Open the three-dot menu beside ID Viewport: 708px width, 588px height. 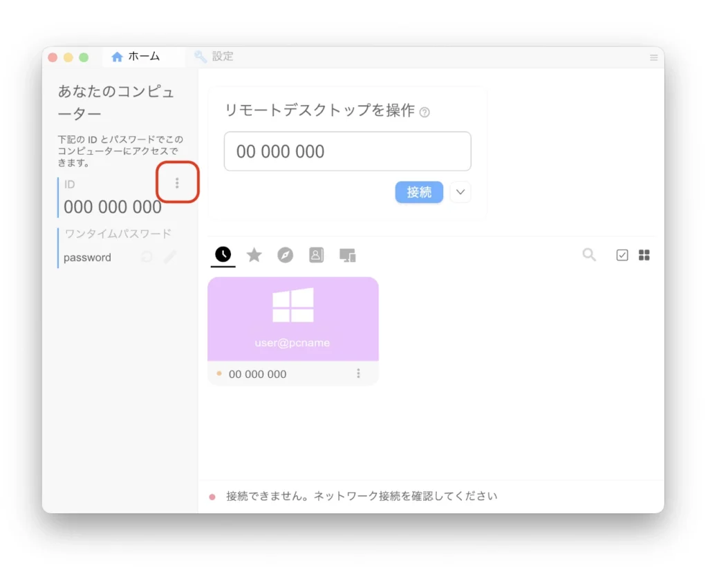(177, 183)
